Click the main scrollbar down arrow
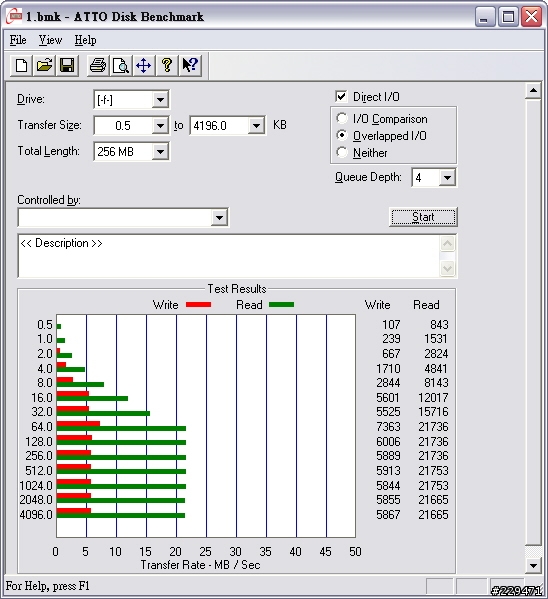 (533, 565)
